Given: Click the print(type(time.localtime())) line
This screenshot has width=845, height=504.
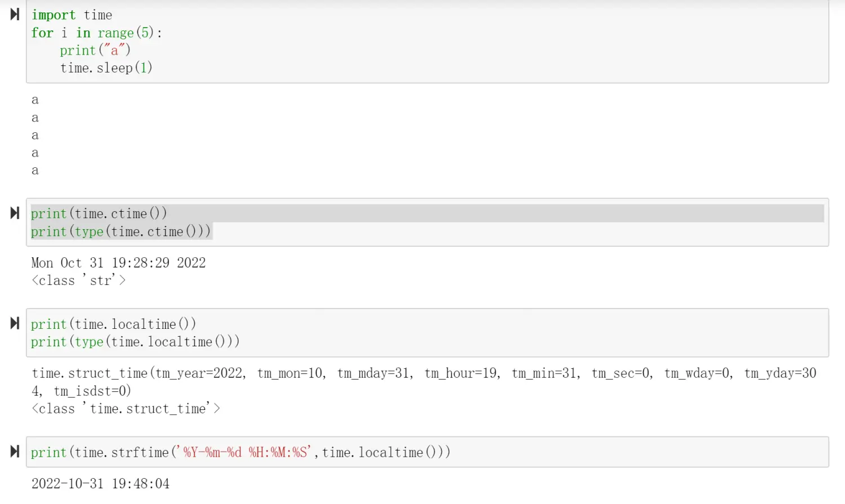Looking at the screenshot, I should [135, 342].
